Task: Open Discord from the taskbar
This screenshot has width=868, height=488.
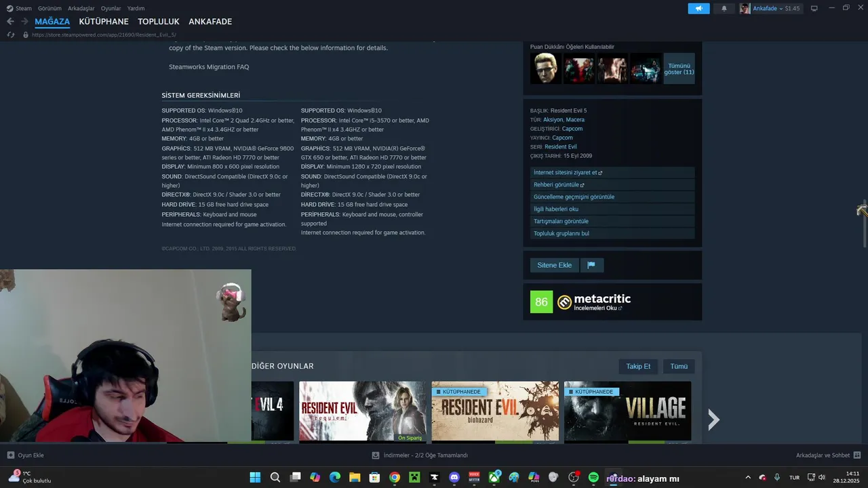Action: click(454, 477)
